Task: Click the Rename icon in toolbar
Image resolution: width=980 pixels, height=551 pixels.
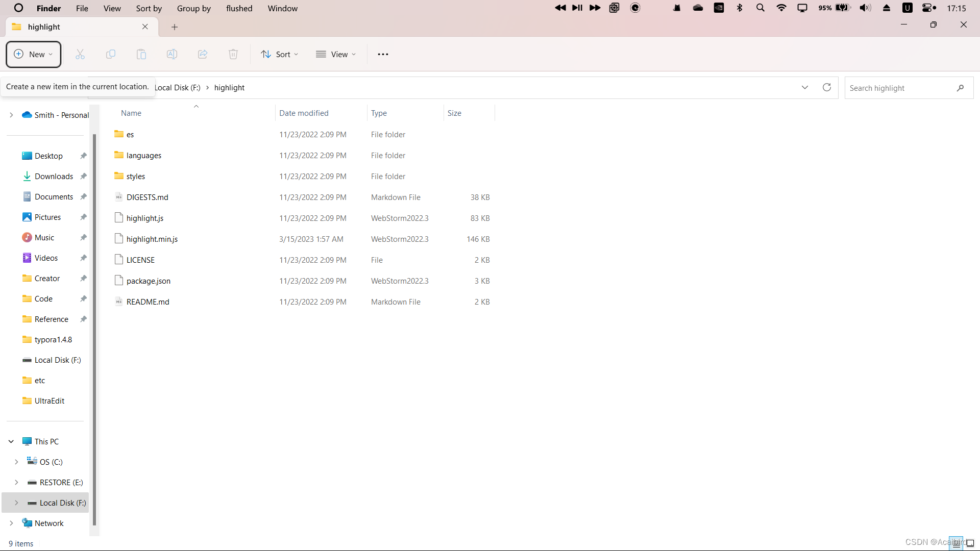Action: pos(172,54)
